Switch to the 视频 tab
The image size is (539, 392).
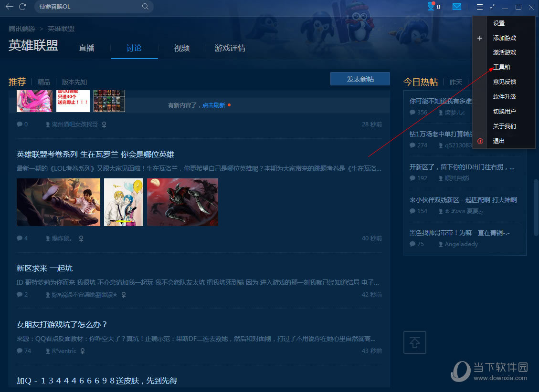182,48
